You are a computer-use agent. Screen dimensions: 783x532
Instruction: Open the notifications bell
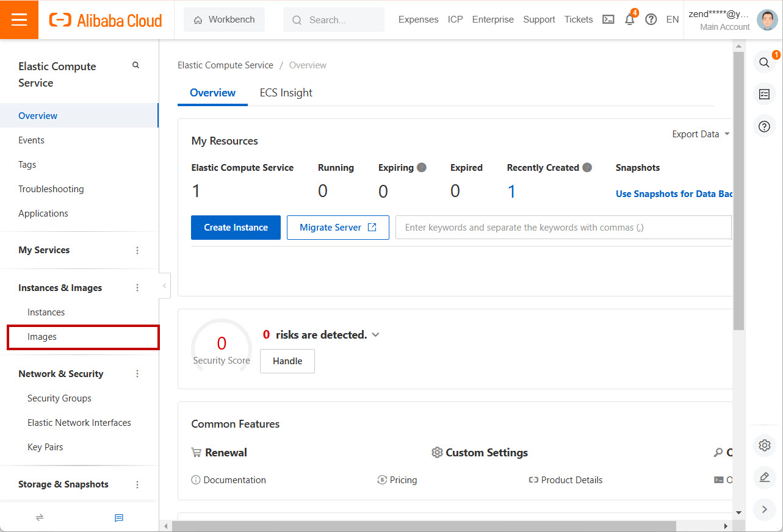coord(629,20)
